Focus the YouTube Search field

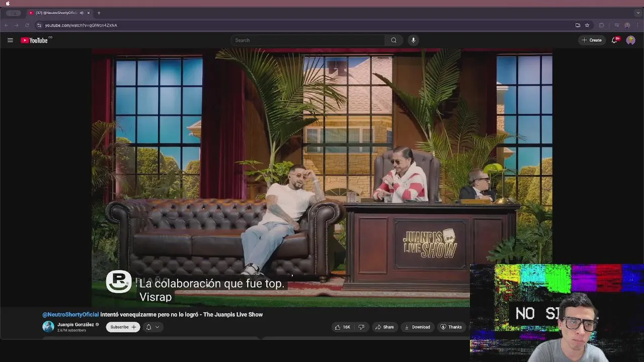click(x=308, y=40)
